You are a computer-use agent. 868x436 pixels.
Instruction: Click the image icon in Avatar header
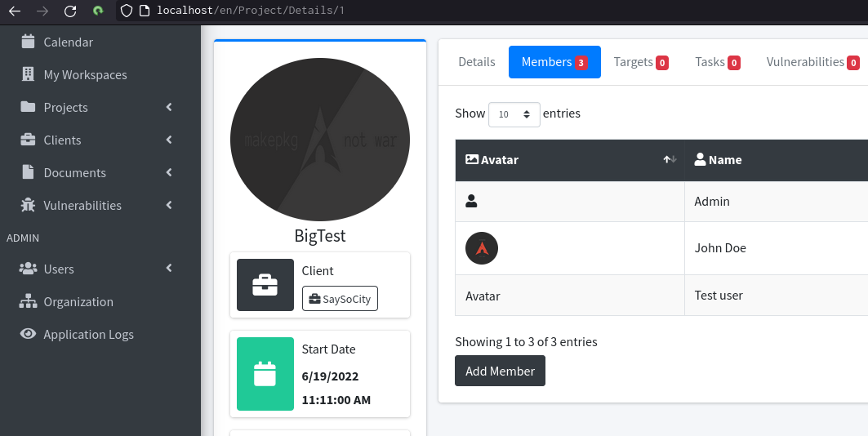click(472, 159)
